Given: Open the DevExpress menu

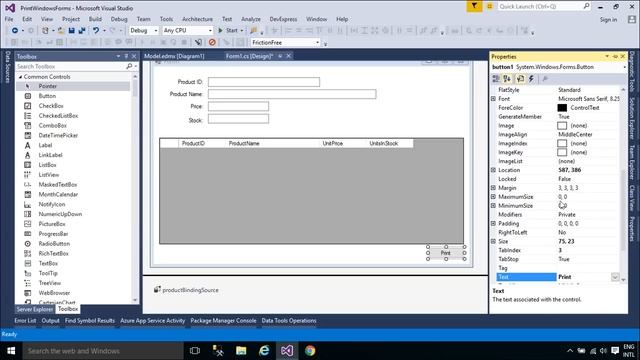Looking at the screenshot, I should click(x=283, y=19).
